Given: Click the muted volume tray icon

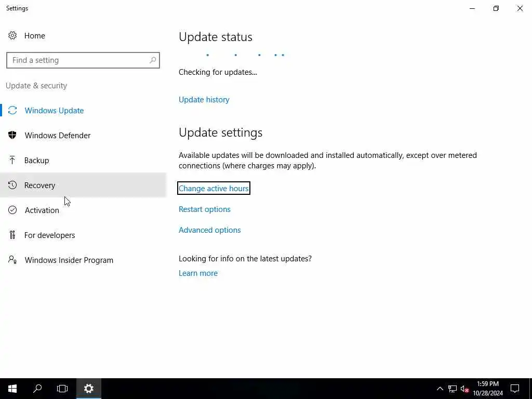Looking at the screenshot, I should pos(464,389).
